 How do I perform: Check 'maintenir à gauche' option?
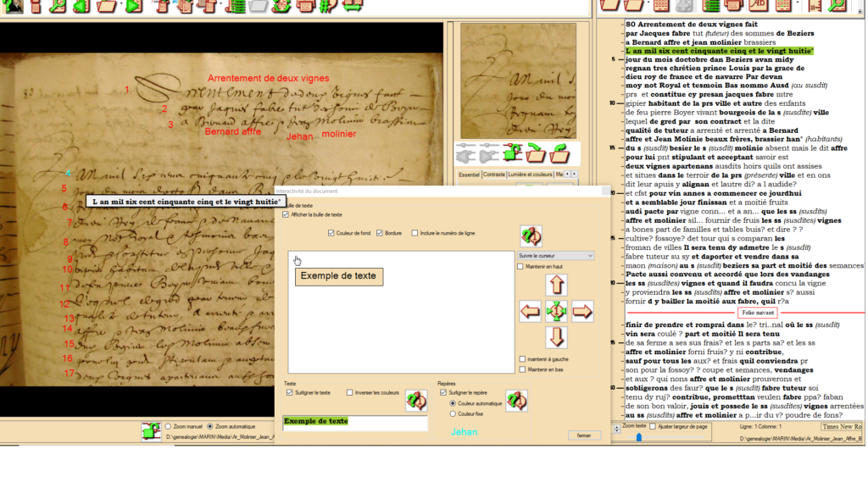[x=522, y=359]
